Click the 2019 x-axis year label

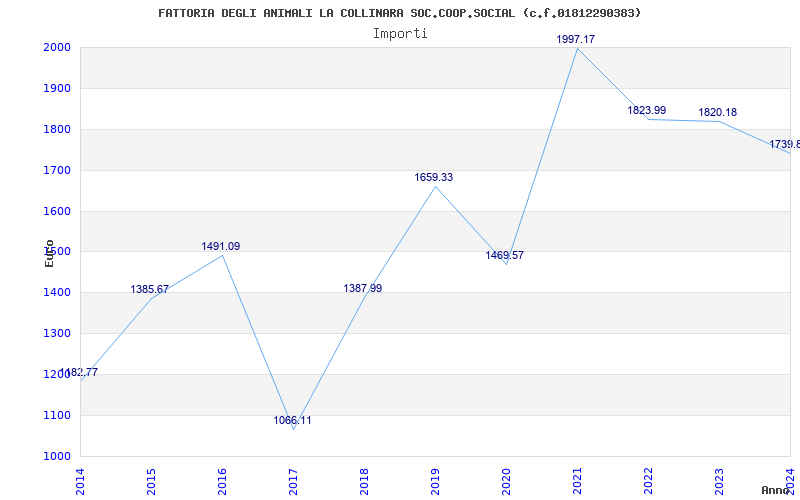[x=435, y=481]
